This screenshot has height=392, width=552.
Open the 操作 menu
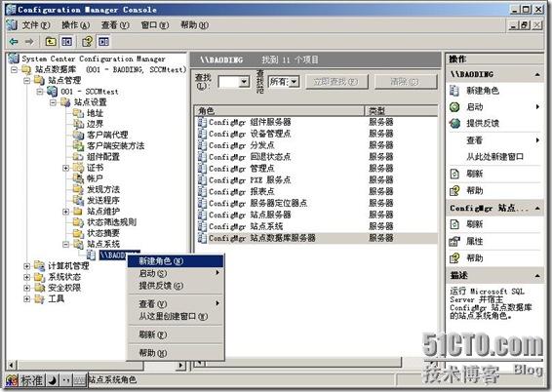(x=75, y=25)
